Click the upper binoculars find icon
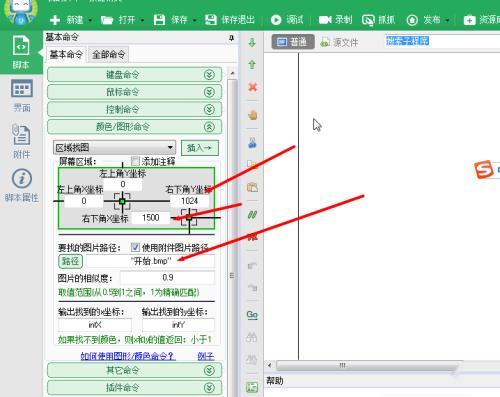Screen dimensions: 500x397 tap(252, 337)
